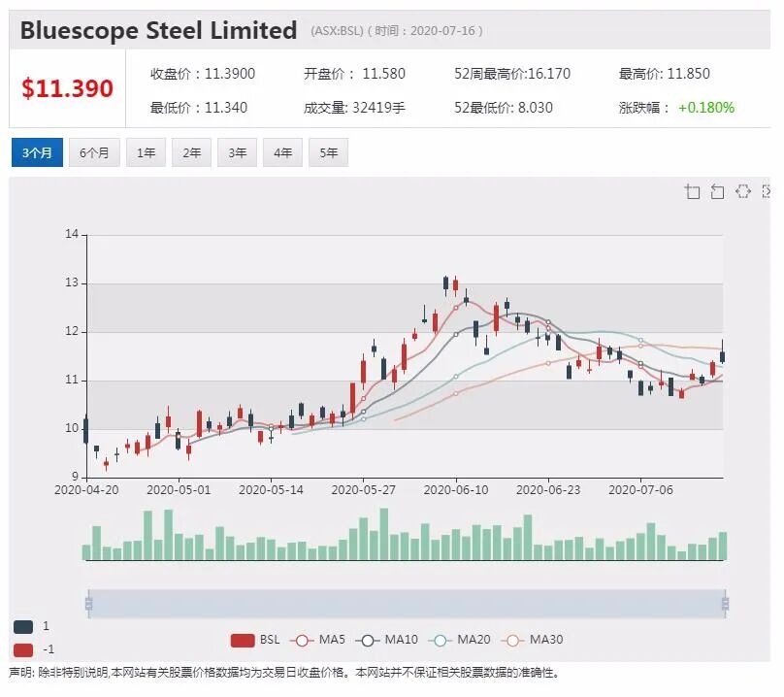Image resolution: width=784 pixels, height=697 pixels.
Task: Click the red '-1' legend swatch
Action: point(23,650)
